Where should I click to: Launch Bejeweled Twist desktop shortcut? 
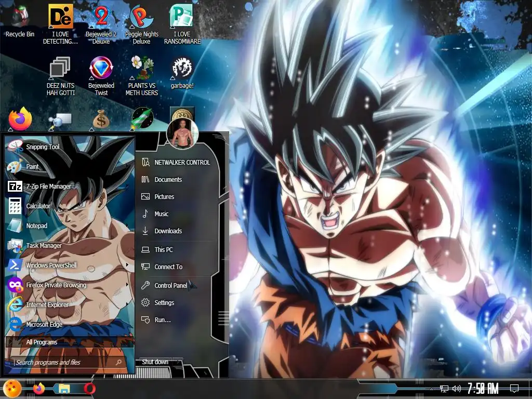[x=101, y=76]
